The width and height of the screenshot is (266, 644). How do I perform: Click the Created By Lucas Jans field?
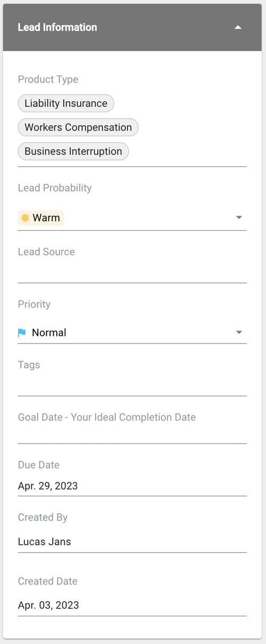click(132, 542)
